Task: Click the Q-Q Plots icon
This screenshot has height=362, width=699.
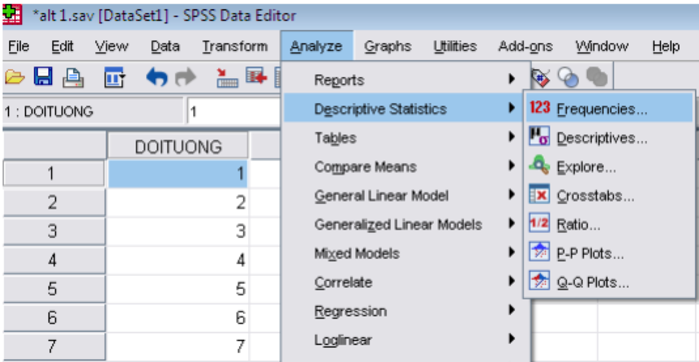Action: (x=539, y=281)
